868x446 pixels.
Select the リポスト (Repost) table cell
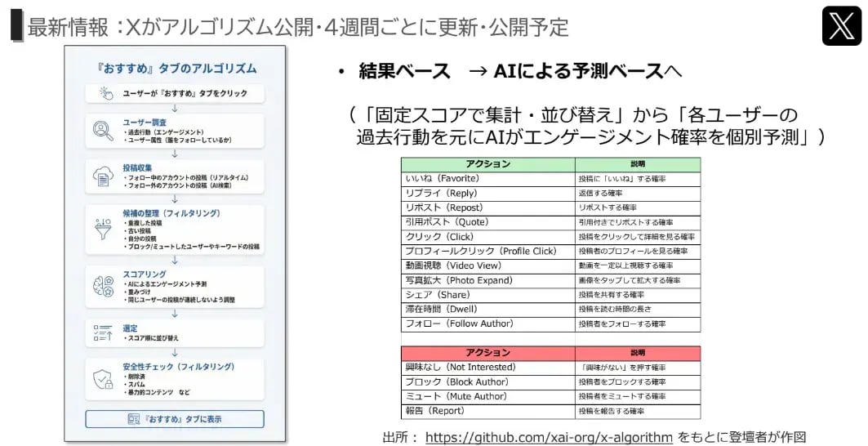tap(487, 207)
